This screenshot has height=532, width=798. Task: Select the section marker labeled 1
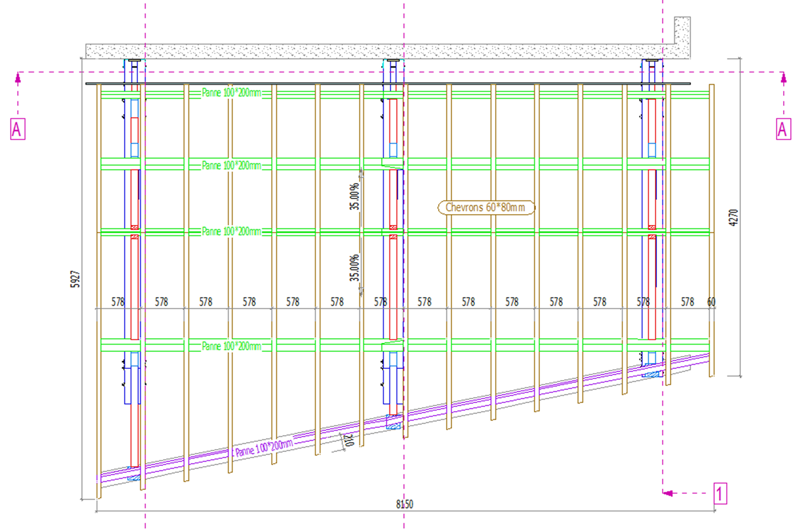click(x=720, y=493)
